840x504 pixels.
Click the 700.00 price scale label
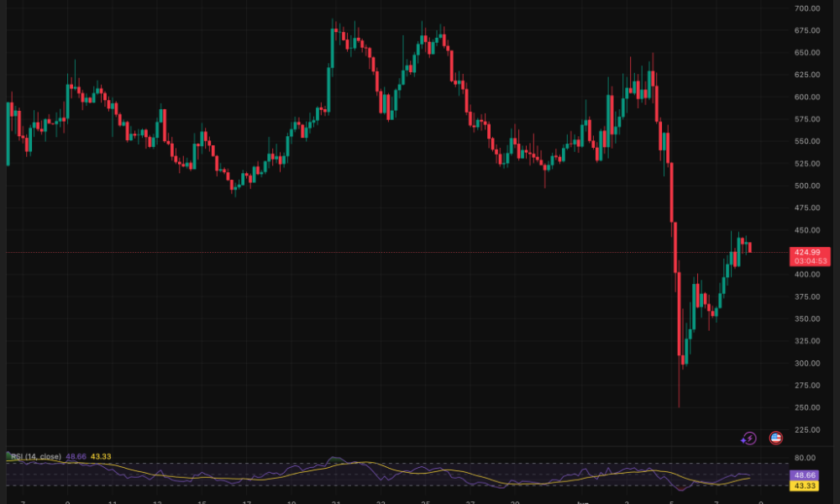click(806, 8)
